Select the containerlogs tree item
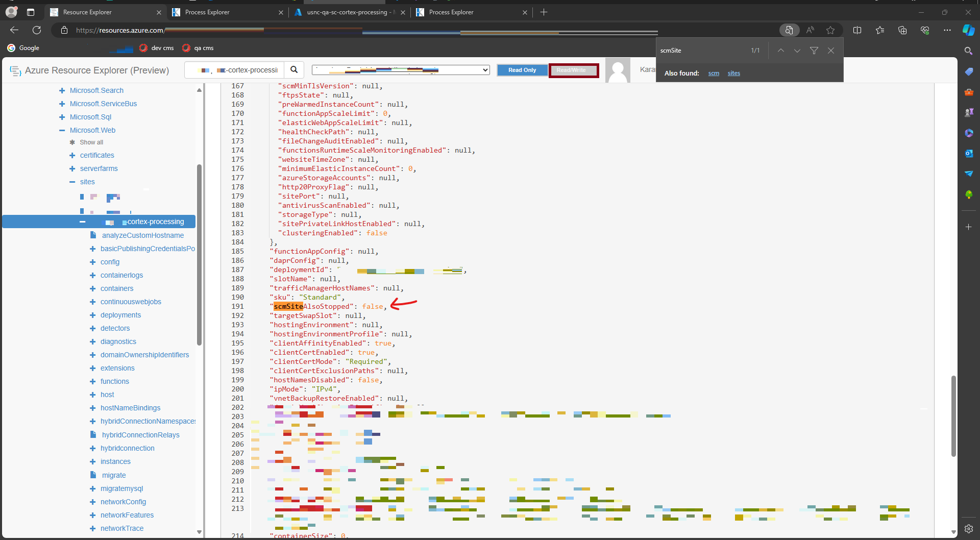The height and width of the screenshot is (540, 980). (x=121, y=275)
